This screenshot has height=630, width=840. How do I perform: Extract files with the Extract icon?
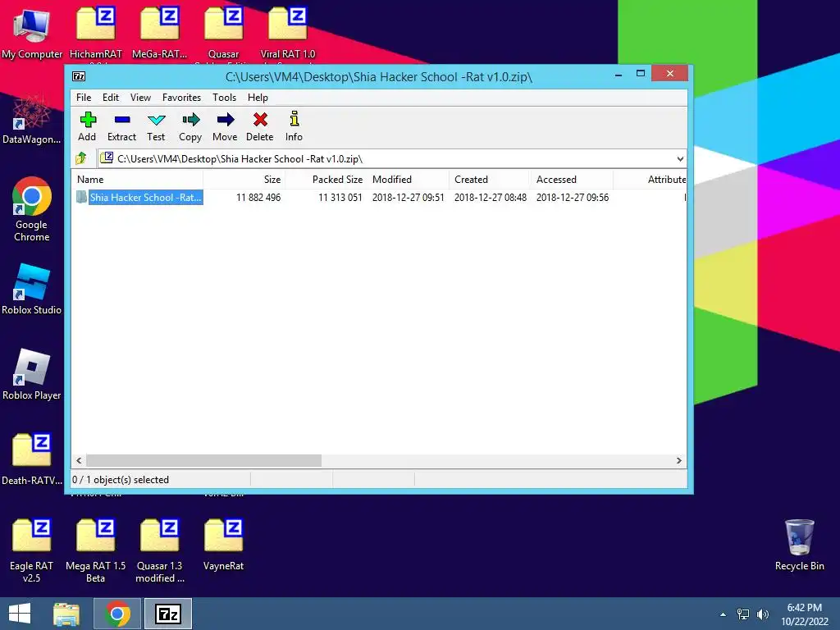[121, 126]
